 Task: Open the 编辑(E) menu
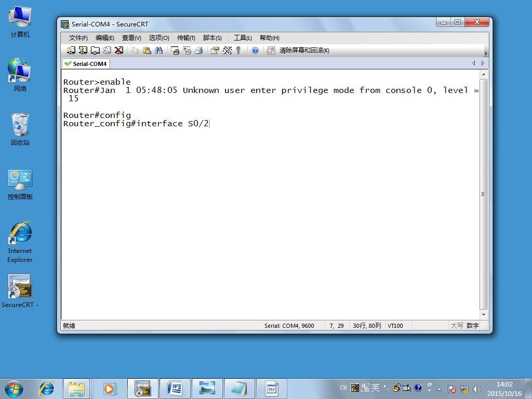104,37
